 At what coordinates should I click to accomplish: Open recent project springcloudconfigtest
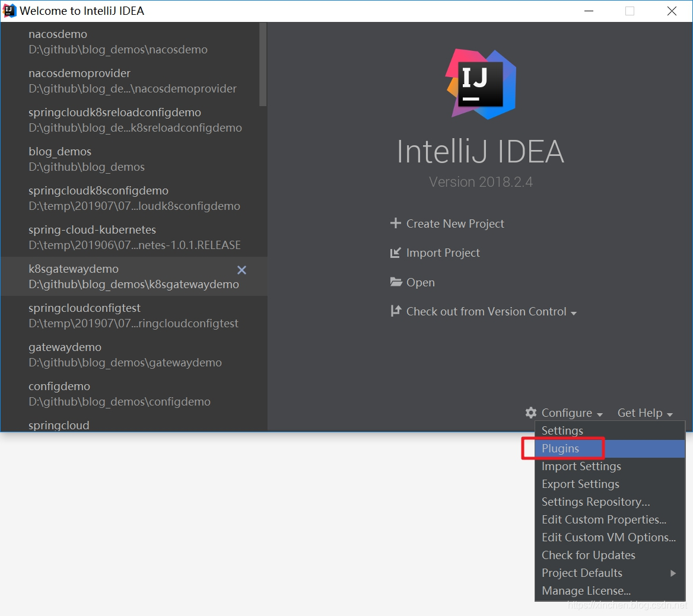click(x=134, y=315)
